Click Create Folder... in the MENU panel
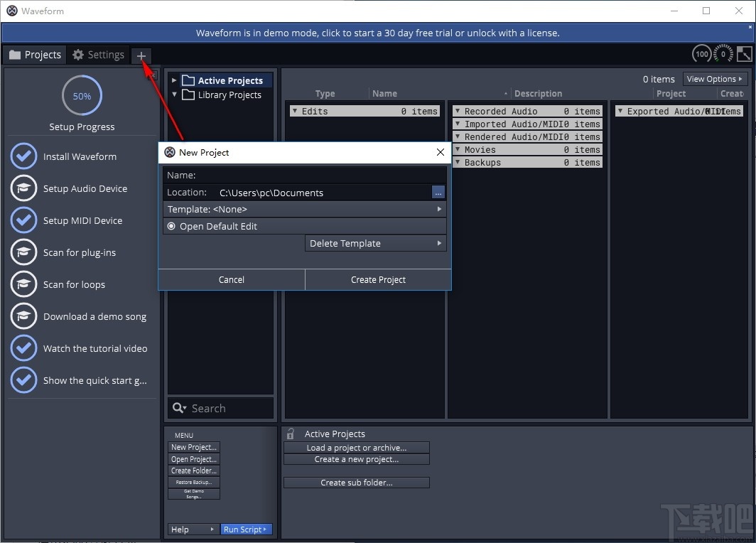Viewport: 756px width, 543px height. click(194, 471)
